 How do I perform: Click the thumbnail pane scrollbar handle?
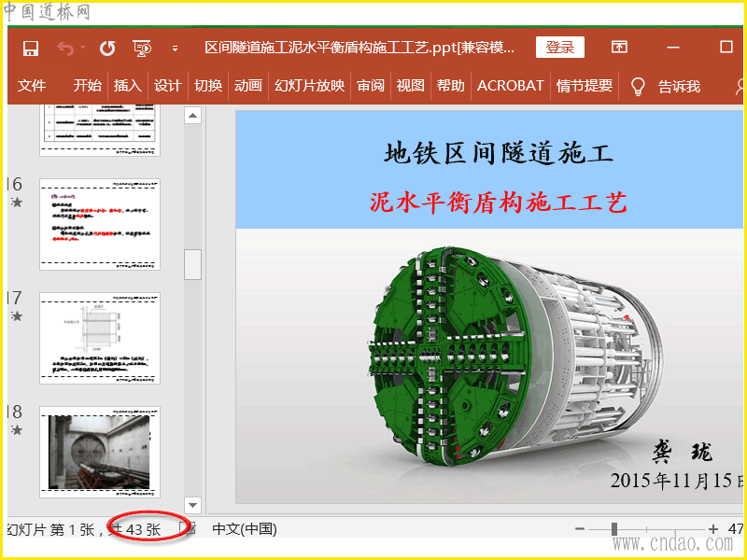click(192, 264)
